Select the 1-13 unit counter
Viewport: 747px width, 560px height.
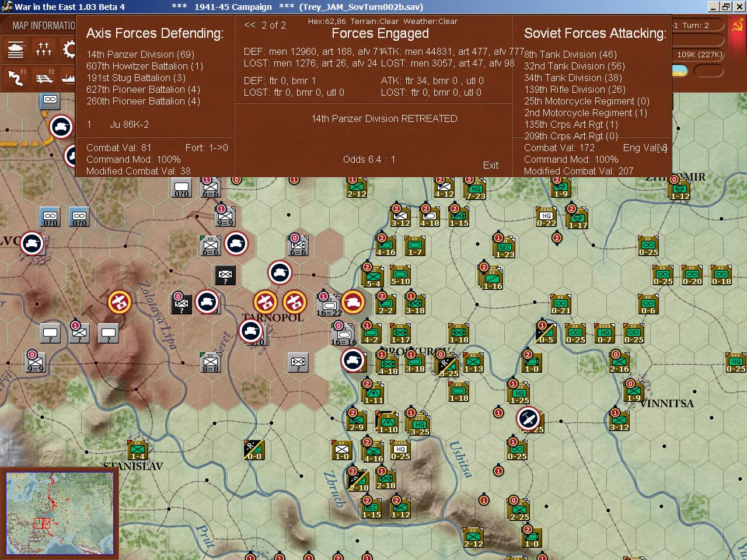(473, 362)
